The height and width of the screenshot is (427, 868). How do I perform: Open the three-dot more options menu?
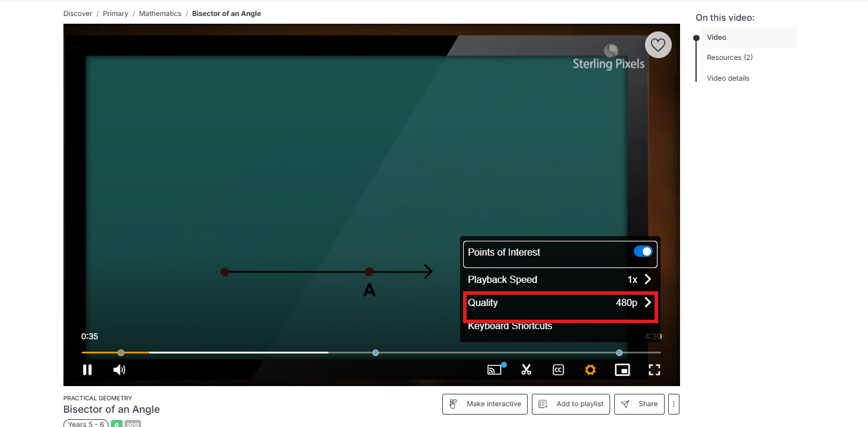[674, 404]
